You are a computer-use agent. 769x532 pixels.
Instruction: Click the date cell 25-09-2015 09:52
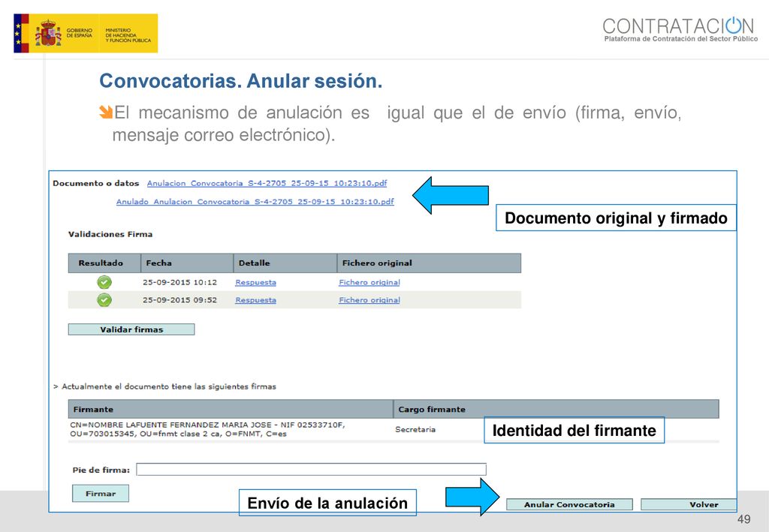coord(179,300)
